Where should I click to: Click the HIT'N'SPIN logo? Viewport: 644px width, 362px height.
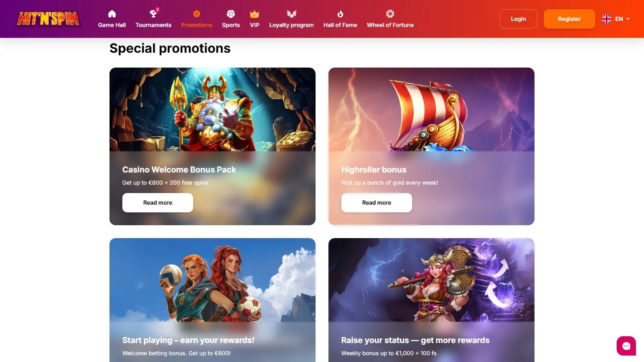pos(48,19)
